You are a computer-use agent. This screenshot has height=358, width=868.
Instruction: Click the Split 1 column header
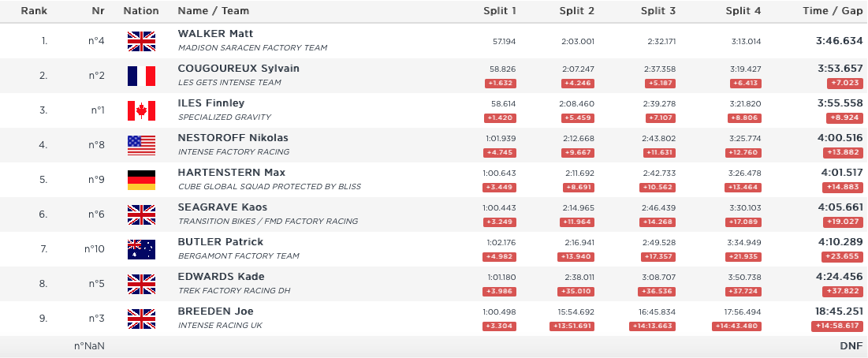point(500,11)
